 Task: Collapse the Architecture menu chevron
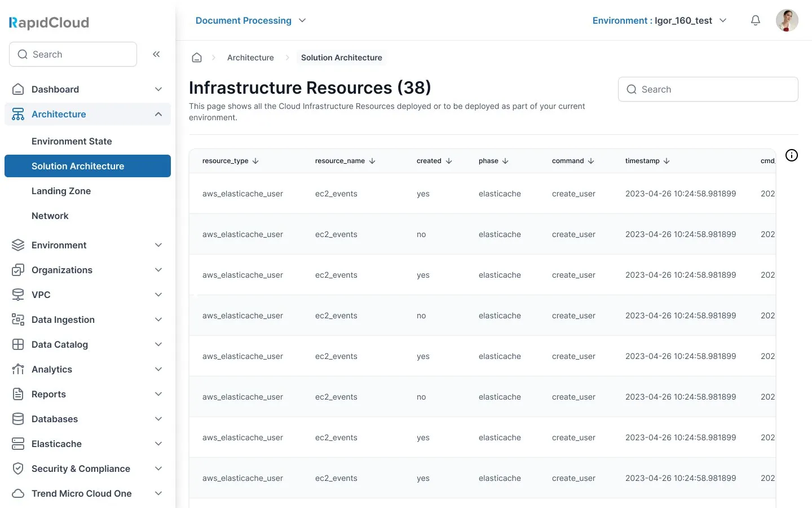(158, 114)
